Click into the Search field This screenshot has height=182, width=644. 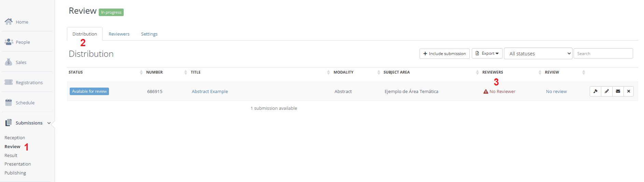click(603, 53)
